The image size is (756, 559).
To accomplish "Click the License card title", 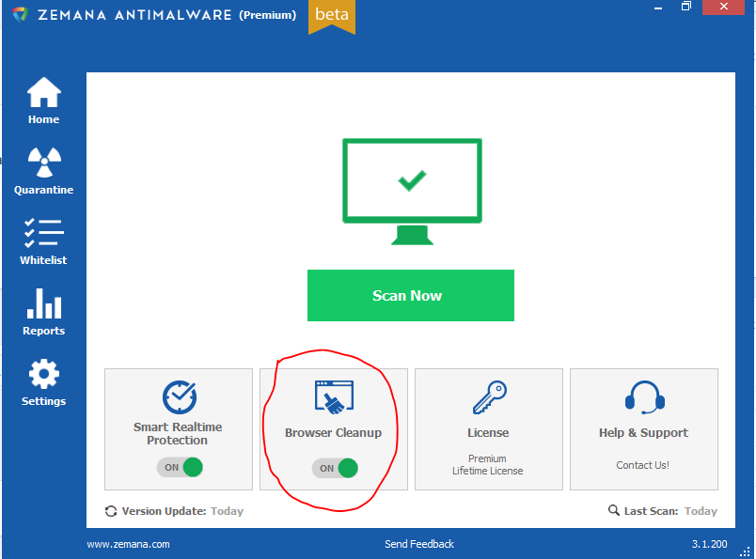I will coord(488,433).
